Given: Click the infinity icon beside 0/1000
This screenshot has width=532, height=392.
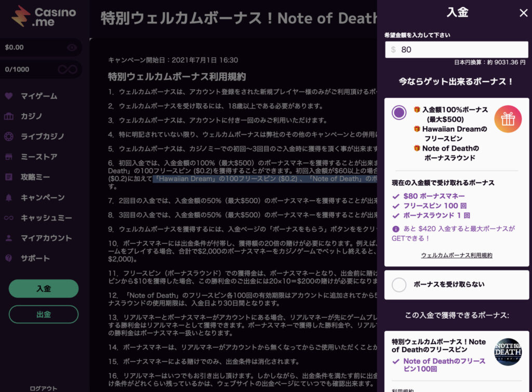Looking at the screenshot, I should [x=68, y=70].
